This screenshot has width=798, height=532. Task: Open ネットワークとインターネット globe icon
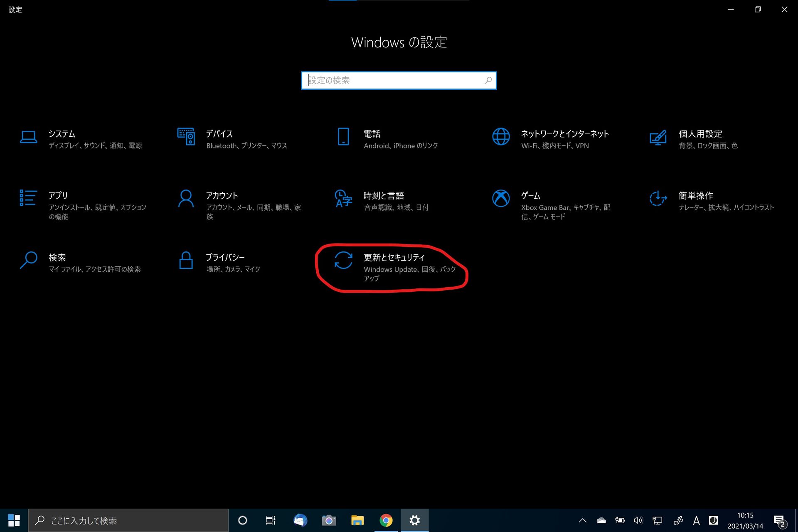pyautogui.click(x=501, y=136)
